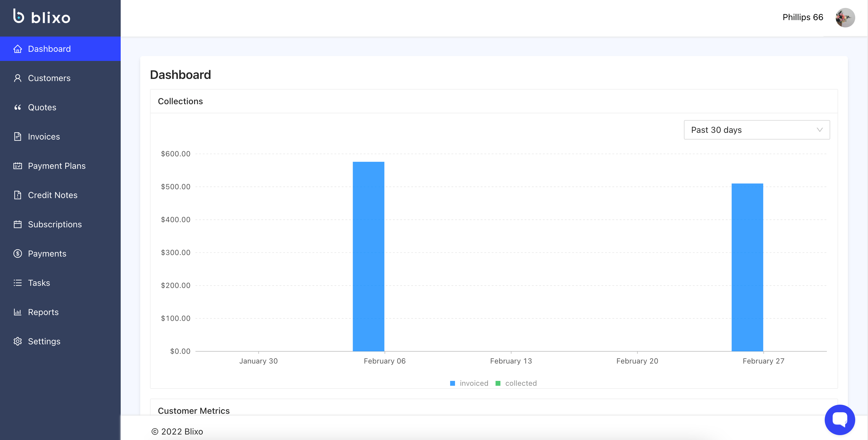Select the Dashboard menu item
868x440 pixels.
pos(49,49)
